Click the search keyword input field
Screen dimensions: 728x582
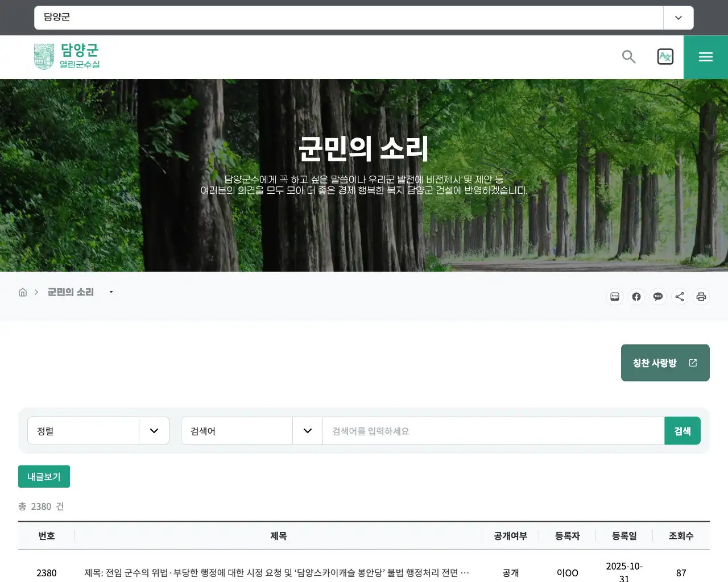pyautogui.click(x=489, y=430)
